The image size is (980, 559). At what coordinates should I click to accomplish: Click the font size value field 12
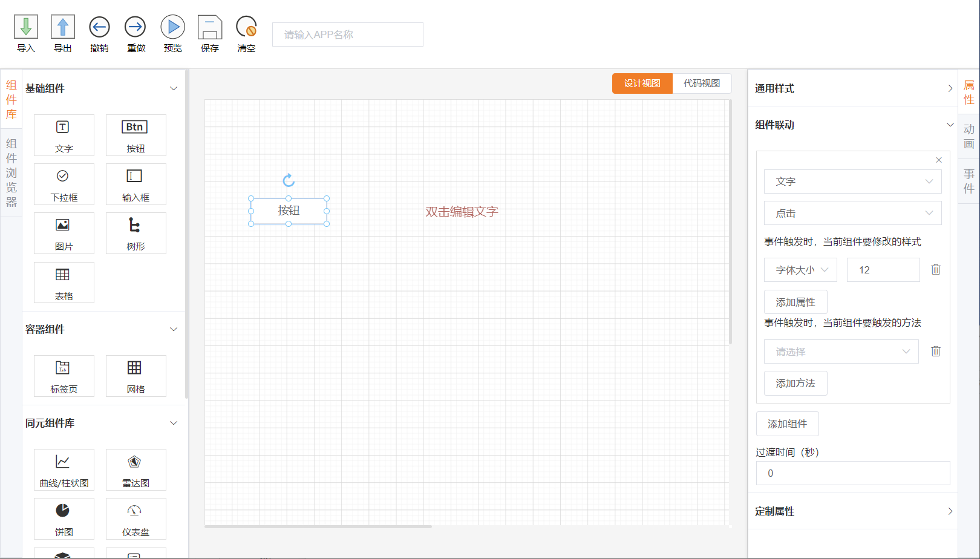pyautogui.click(x=883, y=270)
